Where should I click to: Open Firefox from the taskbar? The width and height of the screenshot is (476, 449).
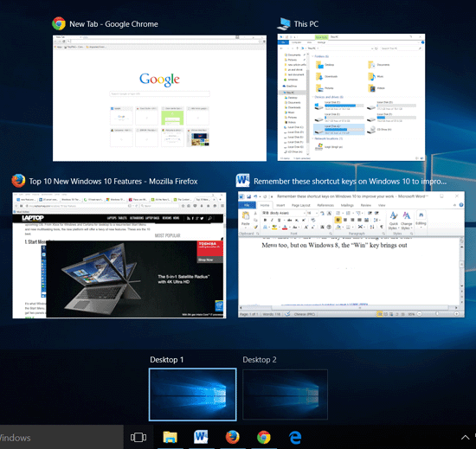233,437
